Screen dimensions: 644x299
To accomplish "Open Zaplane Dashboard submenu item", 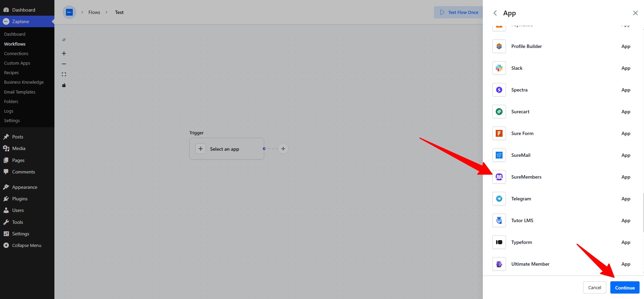I will 15,34.
